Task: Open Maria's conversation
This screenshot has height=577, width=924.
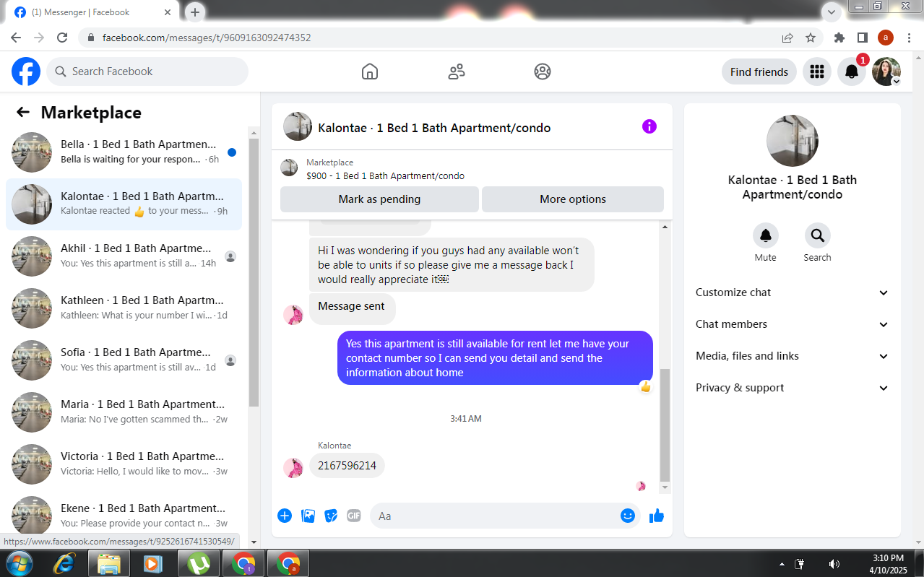Action: (124, 412)
